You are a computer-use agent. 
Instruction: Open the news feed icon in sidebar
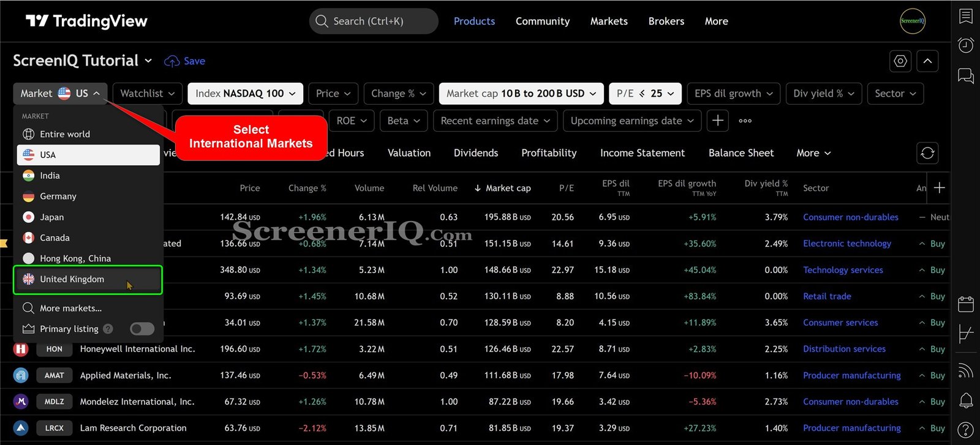966,370
